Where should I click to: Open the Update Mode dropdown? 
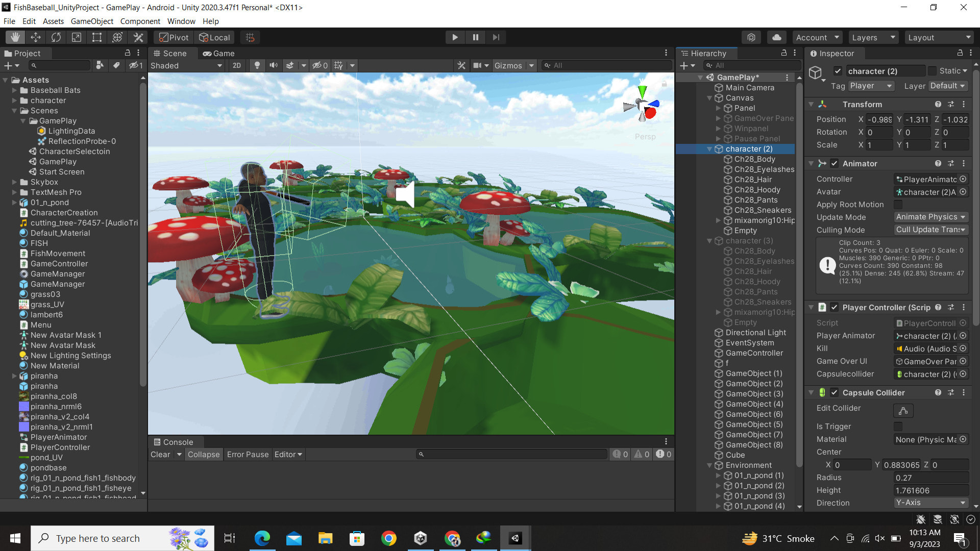pyautogui.click(x=931, y=217)
